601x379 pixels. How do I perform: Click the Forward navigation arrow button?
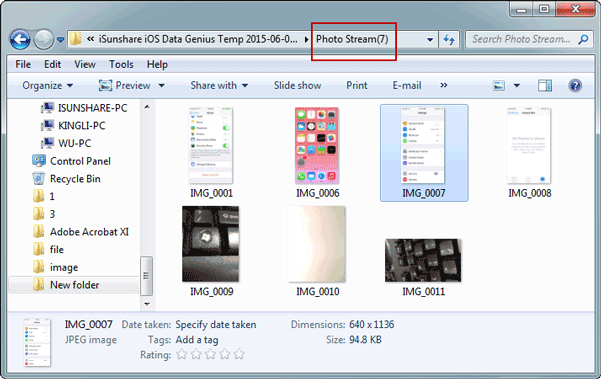pyautogui.click(x=43, y=39)
